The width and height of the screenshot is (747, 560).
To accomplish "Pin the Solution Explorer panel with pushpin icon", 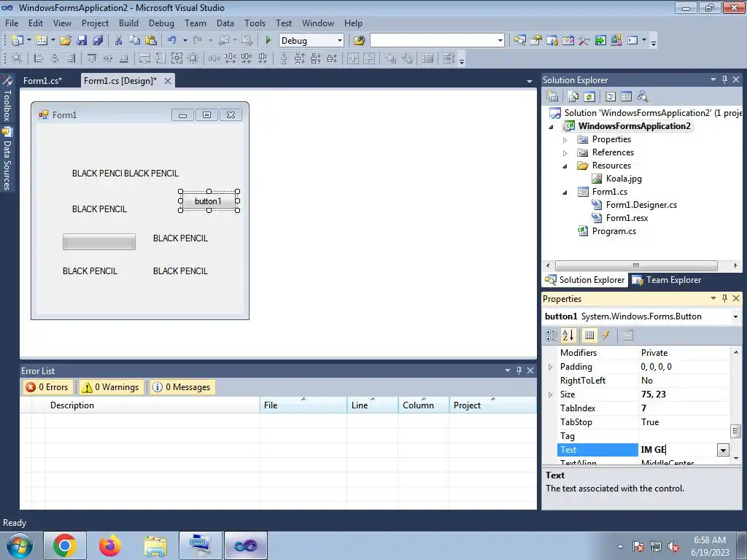I will [x=724, y=79].
